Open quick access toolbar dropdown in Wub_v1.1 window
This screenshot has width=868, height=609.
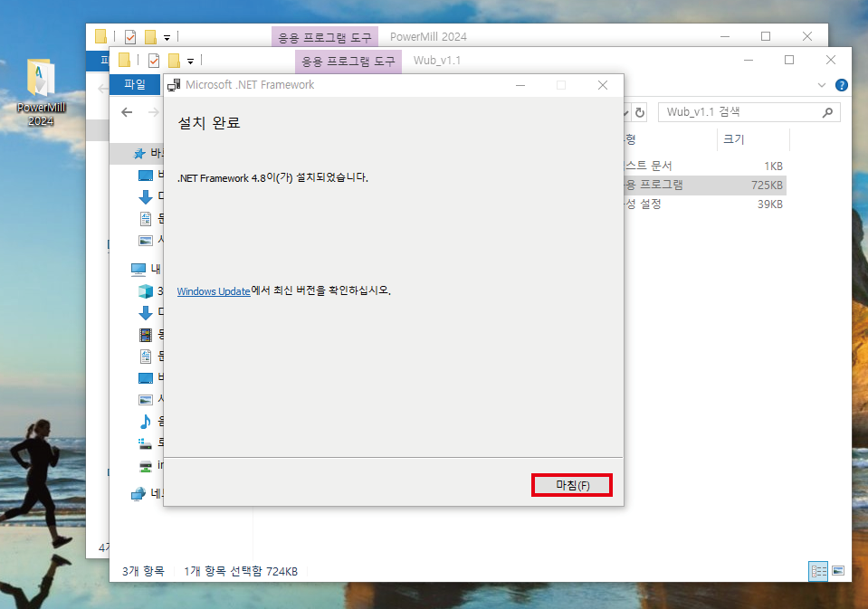tap(190, 61)
